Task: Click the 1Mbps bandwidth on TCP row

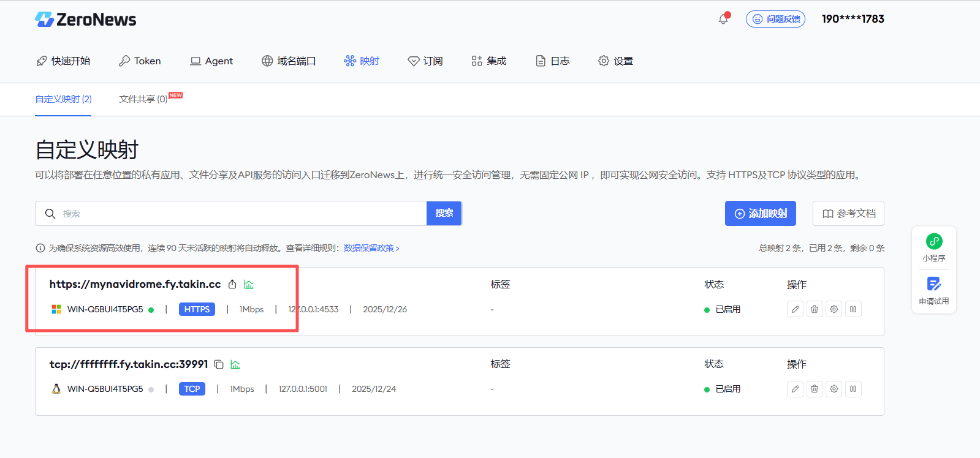Action: click(x=241, y=389)
